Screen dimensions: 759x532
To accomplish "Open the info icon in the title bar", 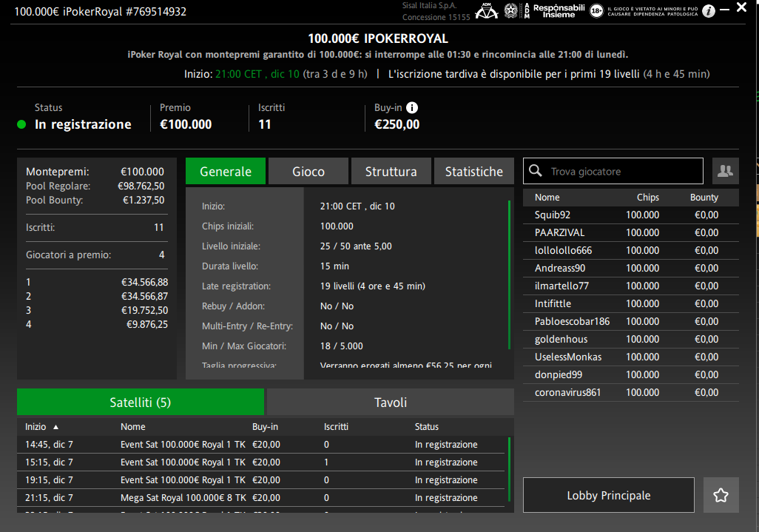I will tap(709, 11).
